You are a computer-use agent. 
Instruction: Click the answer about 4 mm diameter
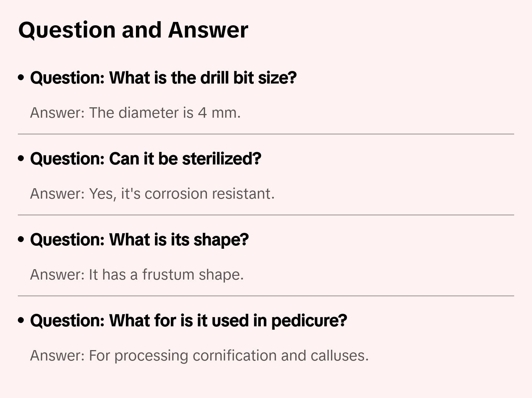135,113
